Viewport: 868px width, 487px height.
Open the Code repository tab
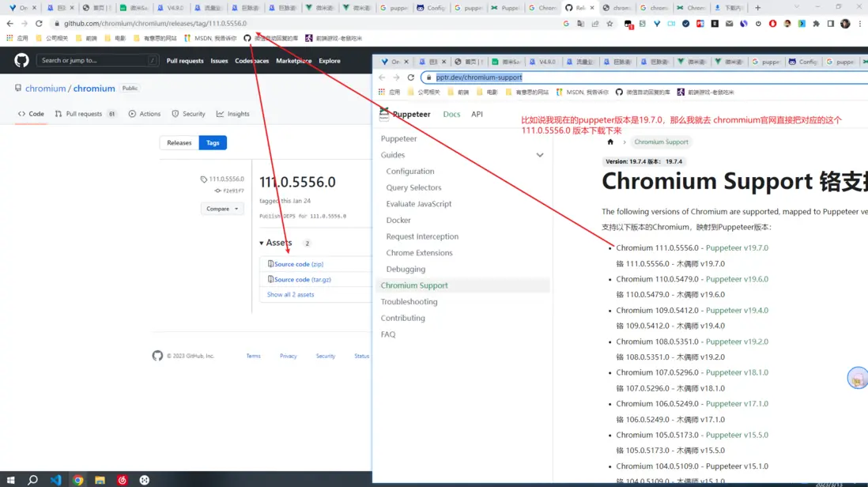[x=31, y=114]
